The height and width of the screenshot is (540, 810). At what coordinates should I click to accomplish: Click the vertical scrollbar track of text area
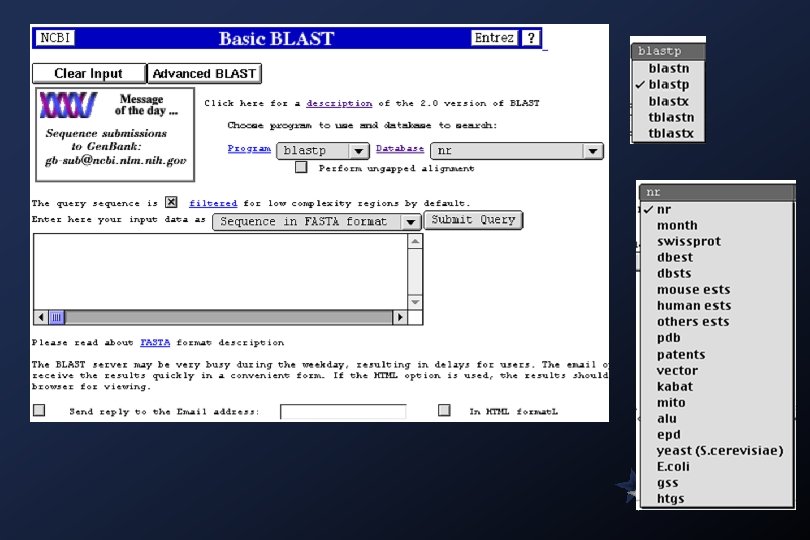point(415,271)
